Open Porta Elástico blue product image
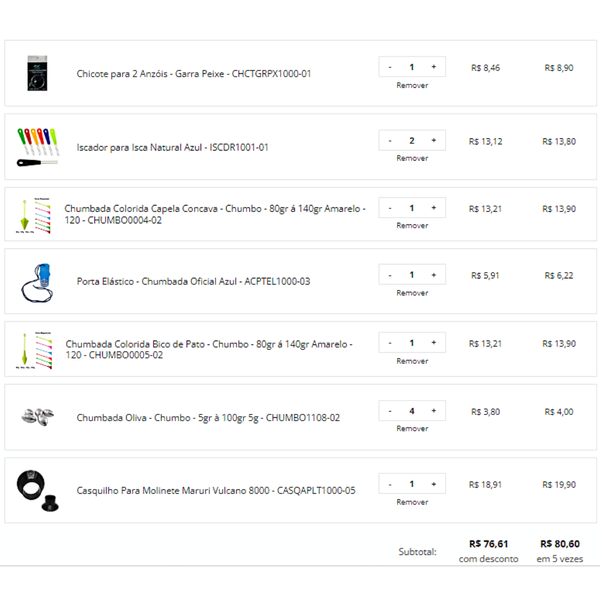Screen dimensions: 600x600 coord(37,282)
